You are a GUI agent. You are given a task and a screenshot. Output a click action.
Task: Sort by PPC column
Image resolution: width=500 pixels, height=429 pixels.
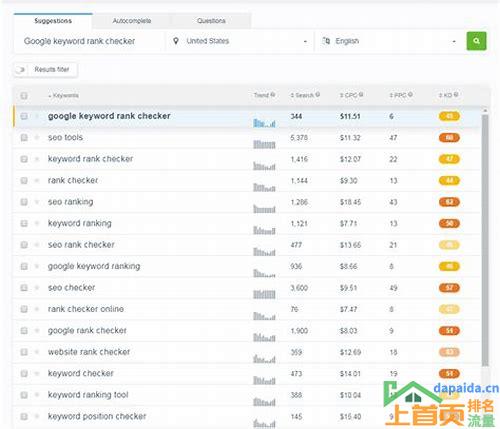(x=398, y=95)
